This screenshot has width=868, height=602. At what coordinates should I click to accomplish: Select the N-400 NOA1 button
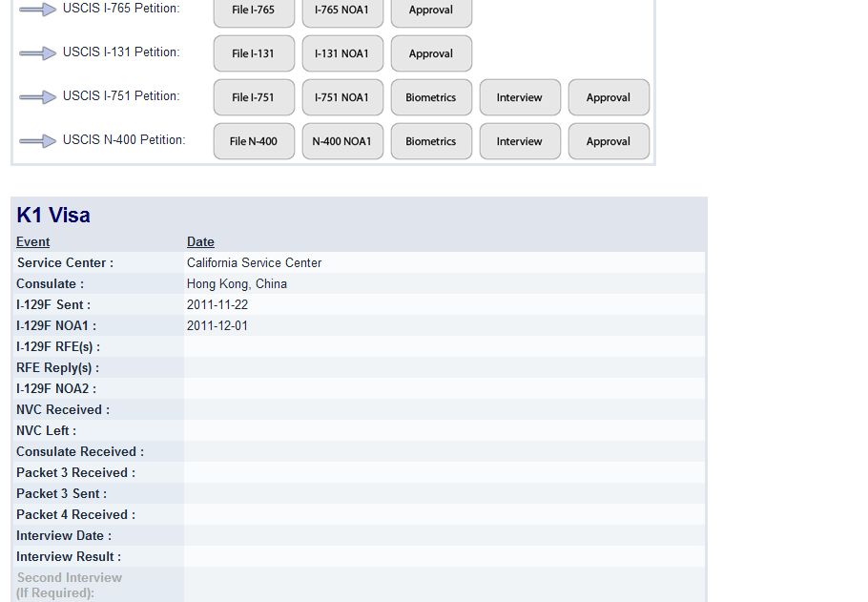[x=342, y=141]
